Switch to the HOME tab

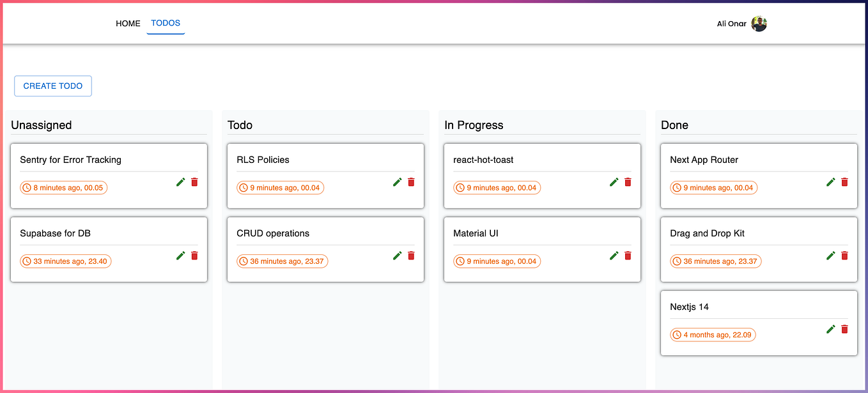[x=128, y=23]
